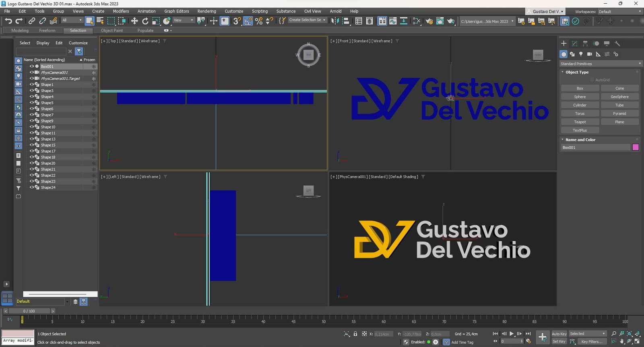
Task: Open the Selected key filter dropdown
Action: [x=587, y=334]
